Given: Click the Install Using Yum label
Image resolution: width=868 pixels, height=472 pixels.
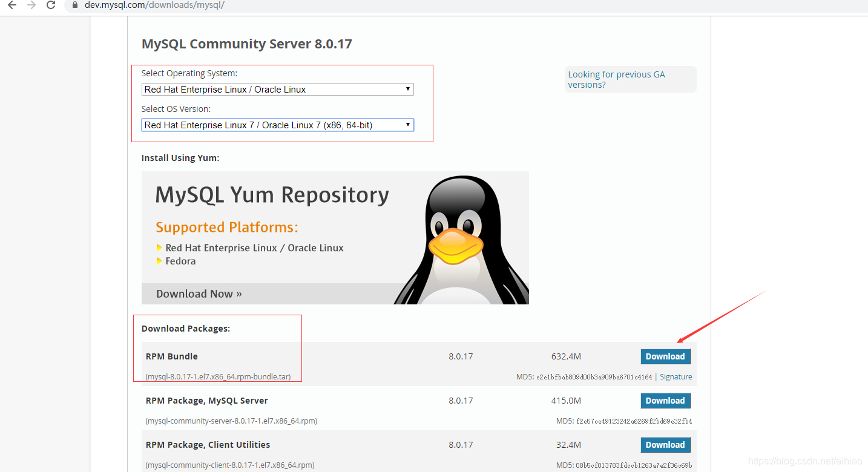Looking at the screenshot, I should click(x=180, y=158).
